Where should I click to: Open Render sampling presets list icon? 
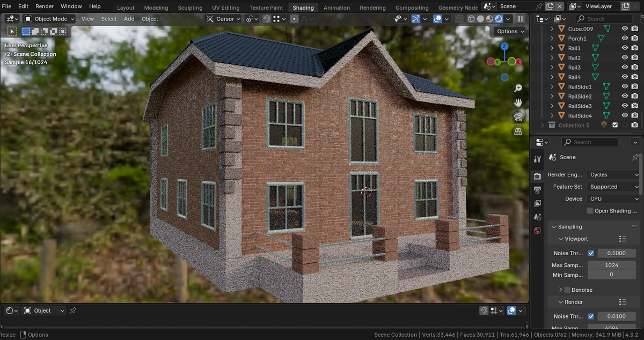pyautogui.click(x=623, y=302)
